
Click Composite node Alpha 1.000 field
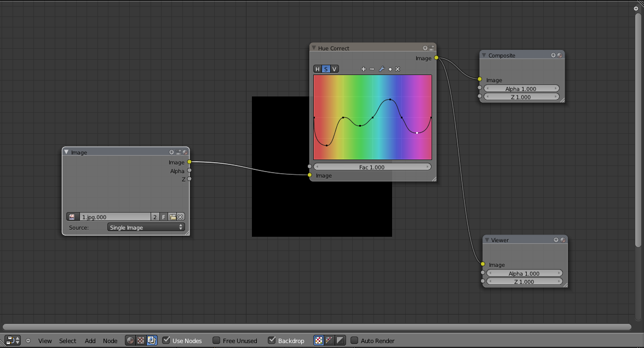[521, 88]
